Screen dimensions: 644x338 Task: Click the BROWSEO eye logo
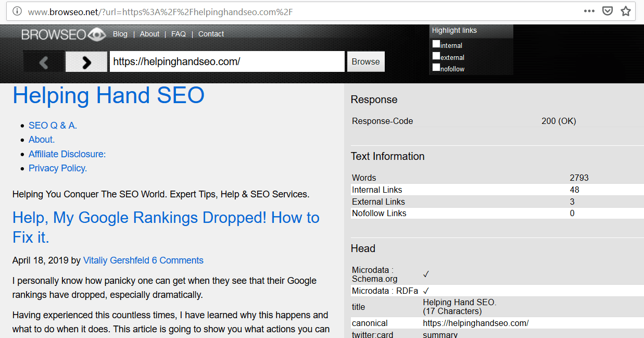(x=64, y=34)
